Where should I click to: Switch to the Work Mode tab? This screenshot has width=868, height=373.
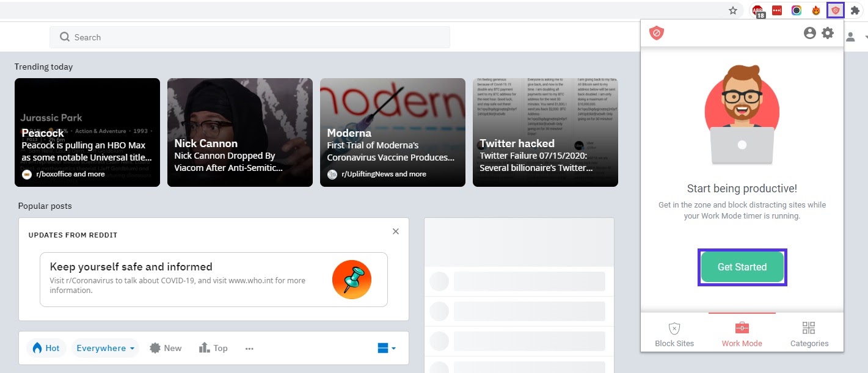pyautogui.click(x=742, y=332)
